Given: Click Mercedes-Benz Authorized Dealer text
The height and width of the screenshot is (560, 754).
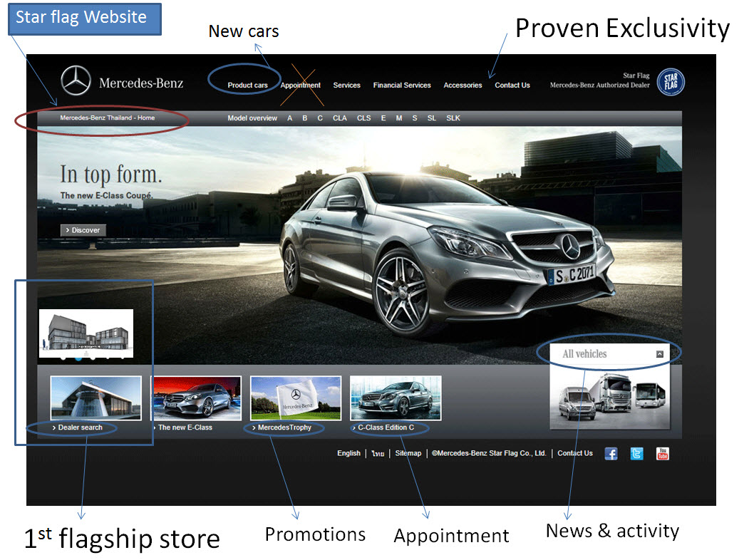Looking at the screenshot, I should [x=599, y=85].
